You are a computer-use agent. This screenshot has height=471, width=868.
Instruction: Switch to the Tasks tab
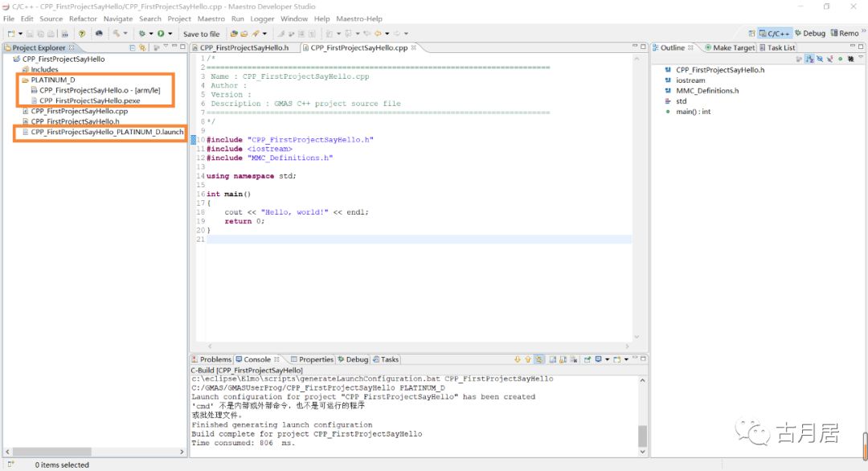[x=386, y=359]
